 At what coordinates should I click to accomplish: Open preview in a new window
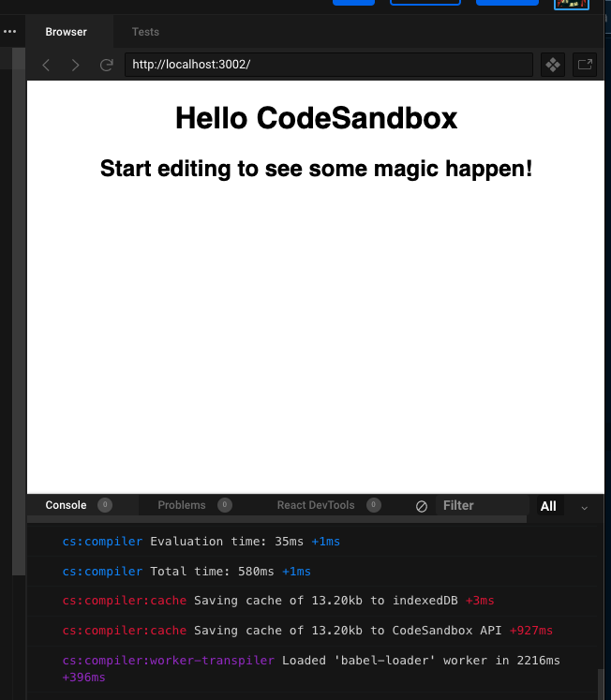[585, 65]
